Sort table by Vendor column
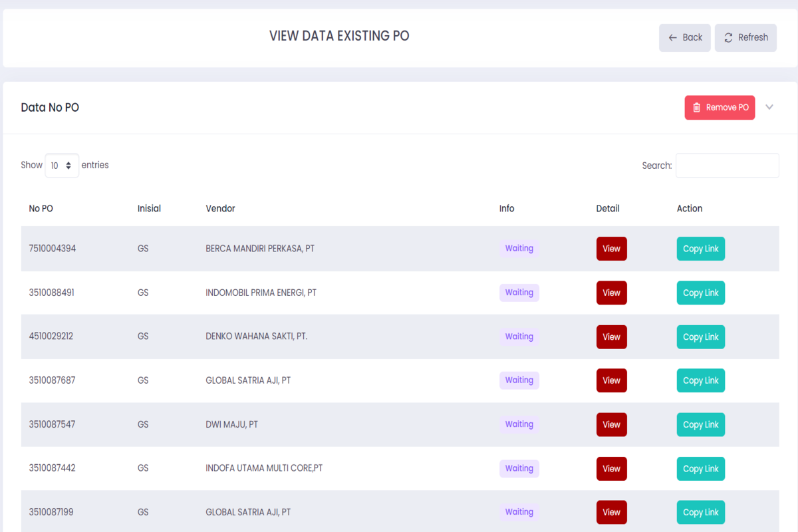This screenshot has height=532, width=798. pyautogui.click(x=220, y=209)
